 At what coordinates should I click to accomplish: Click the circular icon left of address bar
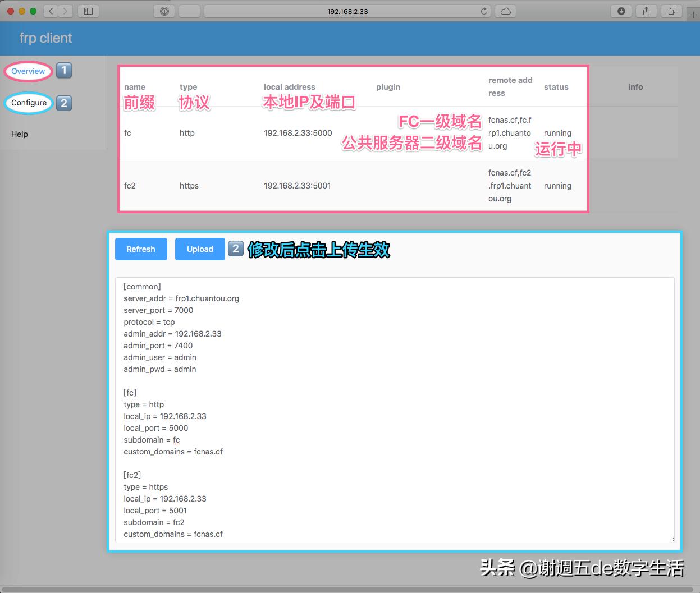tap(163, 11)
